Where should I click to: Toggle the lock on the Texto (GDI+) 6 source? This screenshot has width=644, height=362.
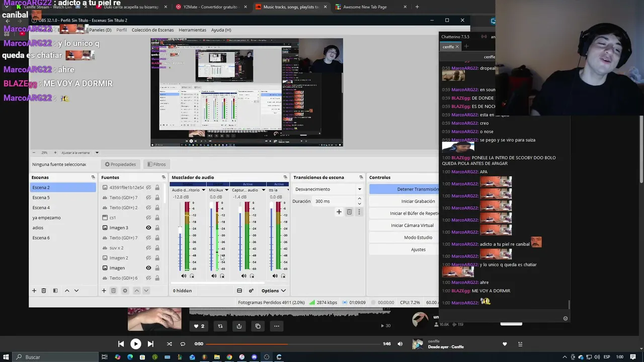(x=157, y=278)
